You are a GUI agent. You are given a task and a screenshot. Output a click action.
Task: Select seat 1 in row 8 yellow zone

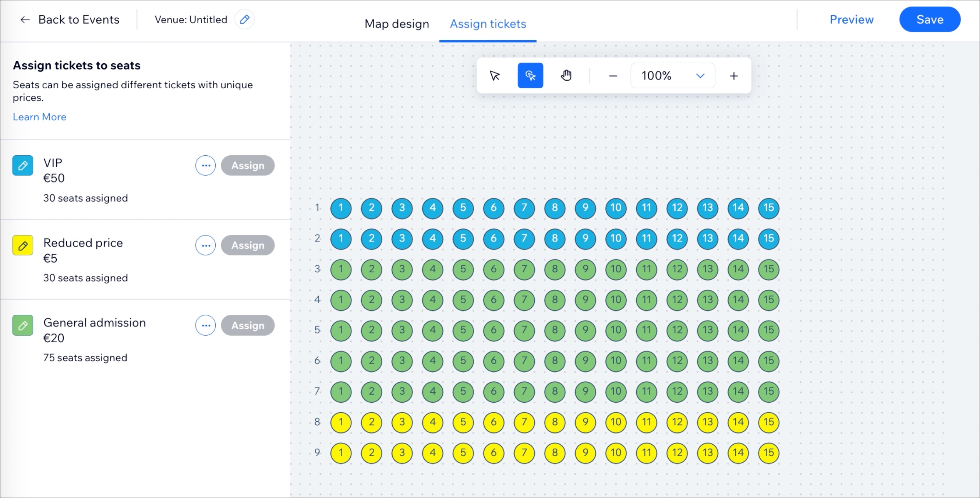pyautogui.click(x=340, y=422)
